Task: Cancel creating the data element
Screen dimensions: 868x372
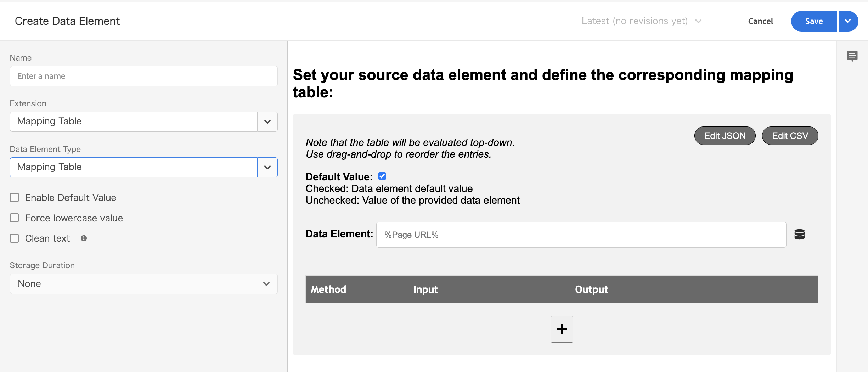Action: 760,21
